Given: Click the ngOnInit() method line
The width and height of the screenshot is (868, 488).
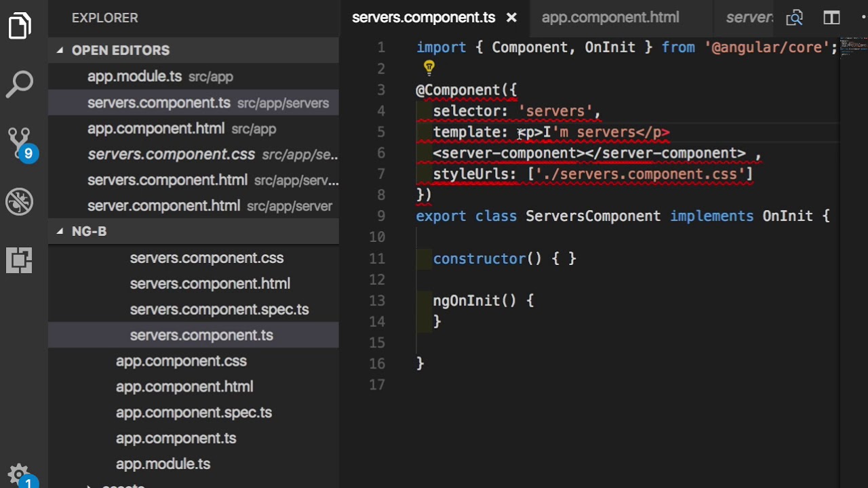Looking at the screenshot, I should point(484,300).
